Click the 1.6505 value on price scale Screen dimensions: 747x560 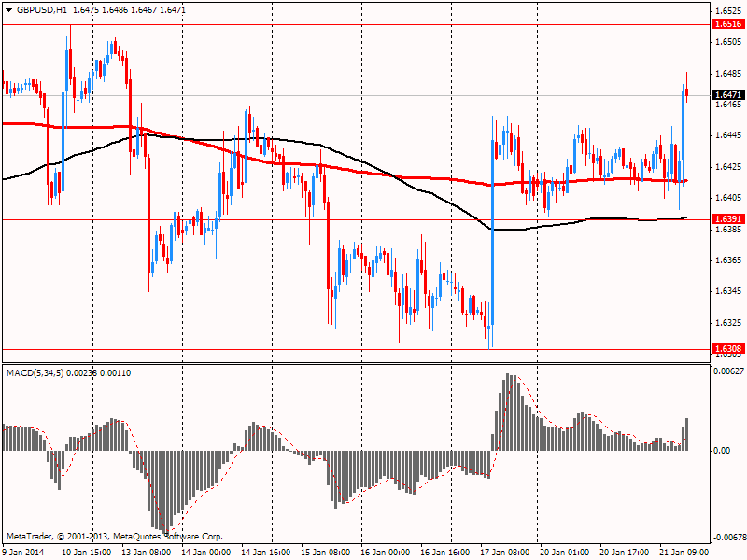726,42
